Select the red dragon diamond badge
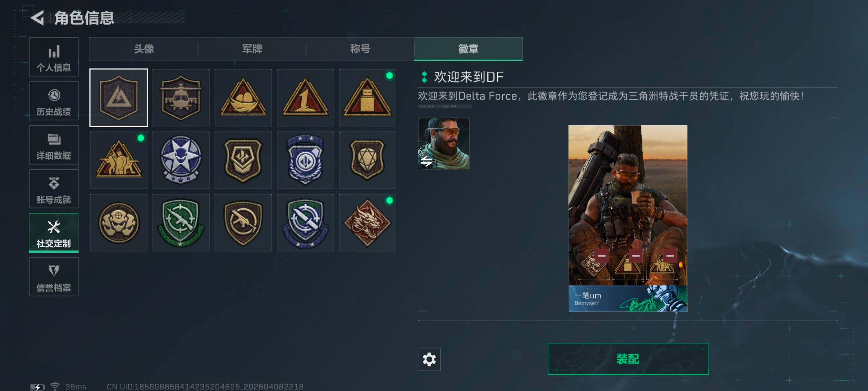The image size is (868, 391). pos(367,223)
